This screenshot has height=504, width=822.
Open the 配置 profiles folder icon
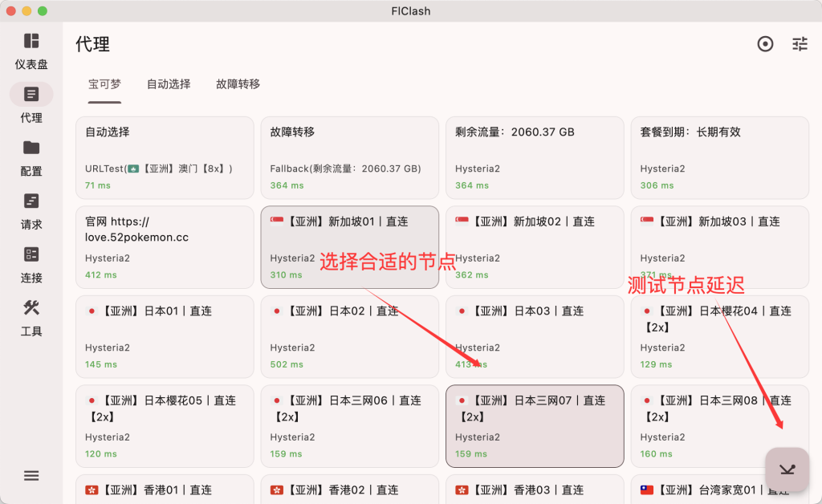[x=31, y=148]
